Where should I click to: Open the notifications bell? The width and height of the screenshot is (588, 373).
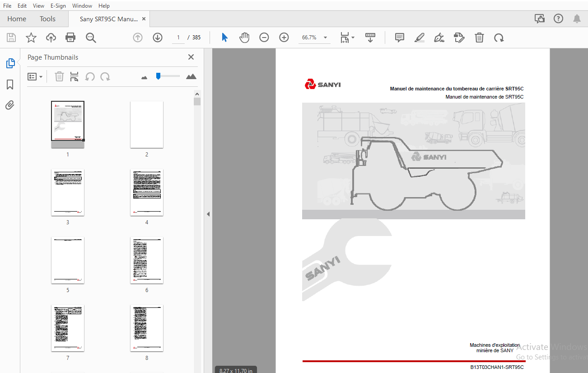point(577,19)
